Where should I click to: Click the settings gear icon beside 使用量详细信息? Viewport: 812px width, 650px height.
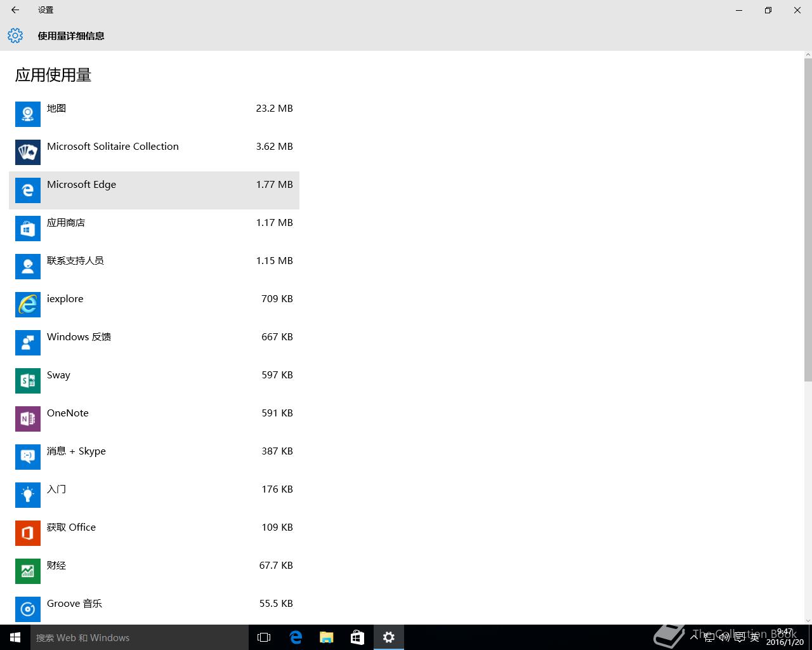[15, 36]
